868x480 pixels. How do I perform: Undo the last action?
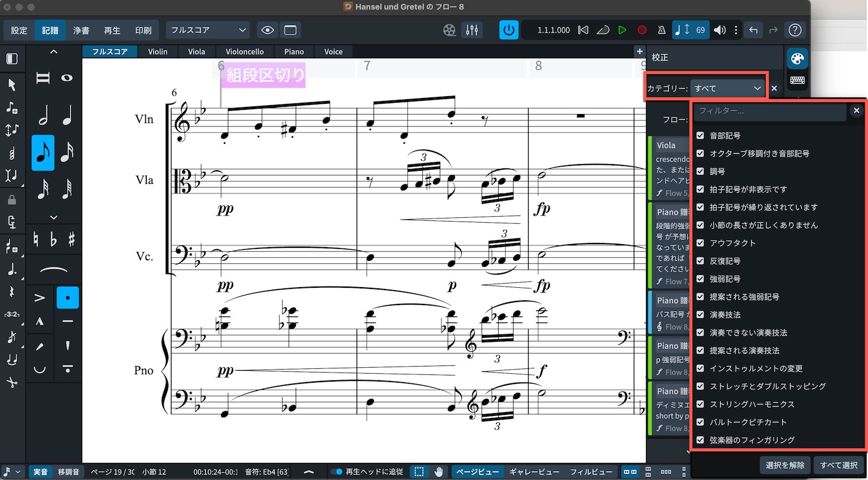[x=754, y=30]
